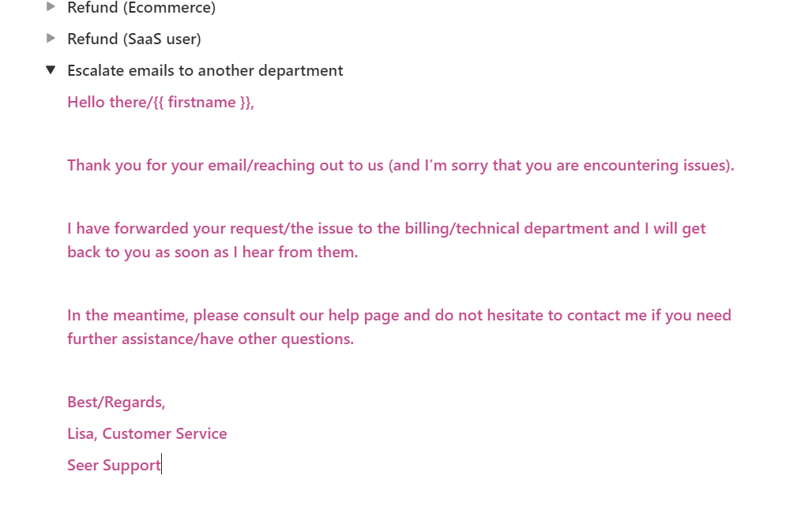The height and width of the screenshot is (517, 812).
Task: Click the name Lisa in the signature
Action: click(x=81, y=433)
